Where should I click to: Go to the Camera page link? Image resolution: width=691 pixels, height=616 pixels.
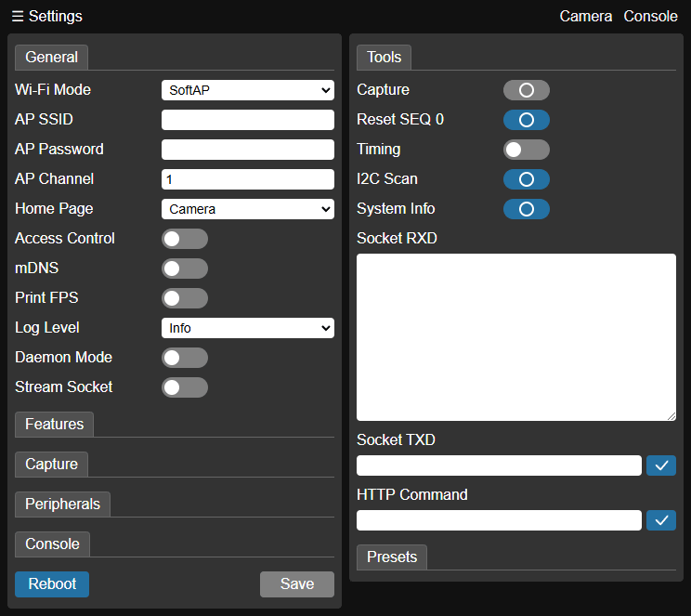(585, 17)
